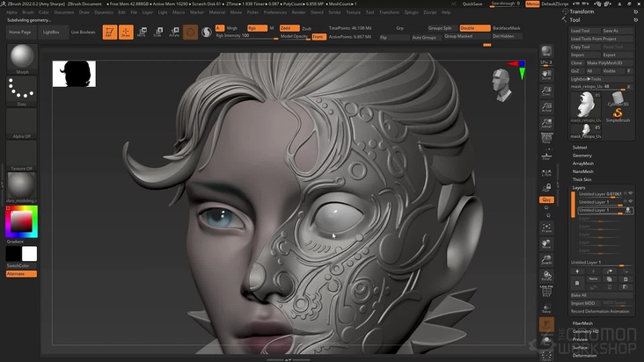Open the Preferences menu

[x=275, y=12]
